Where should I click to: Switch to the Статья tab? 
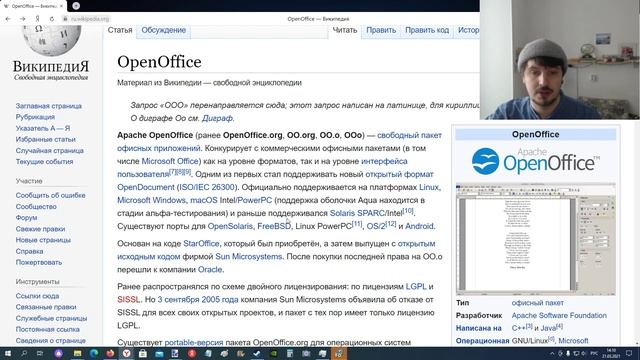[x=120, y=30]
